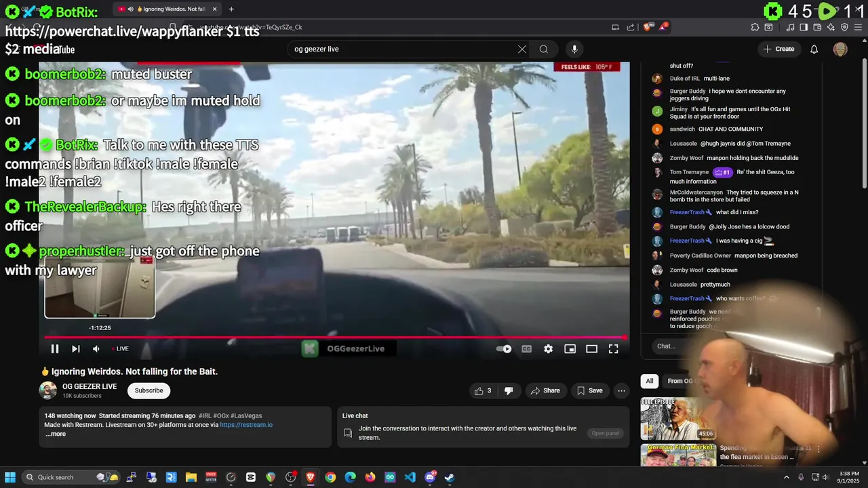Open the Brave Shields lion icon
Image resolution: width=868 pixels, height=488 pixels.
[x=648, y=27]
